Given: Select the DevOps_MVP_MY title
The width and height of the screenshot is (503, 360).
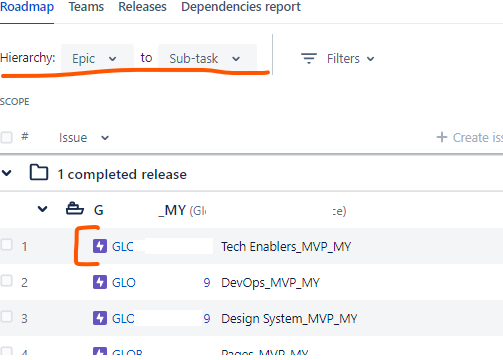Looking at the screenshot, I should (x=270, y=283).
